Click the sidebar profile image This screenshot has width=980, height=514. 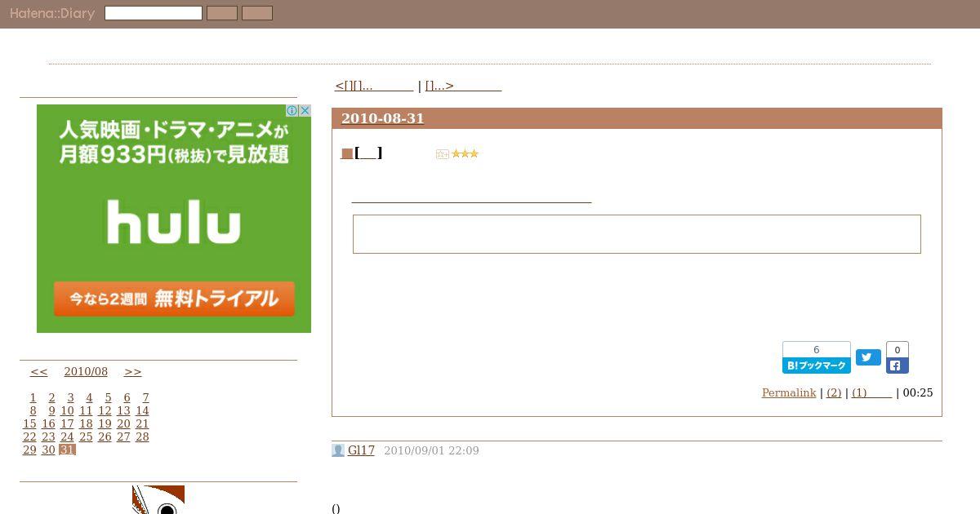coord(158,499)
